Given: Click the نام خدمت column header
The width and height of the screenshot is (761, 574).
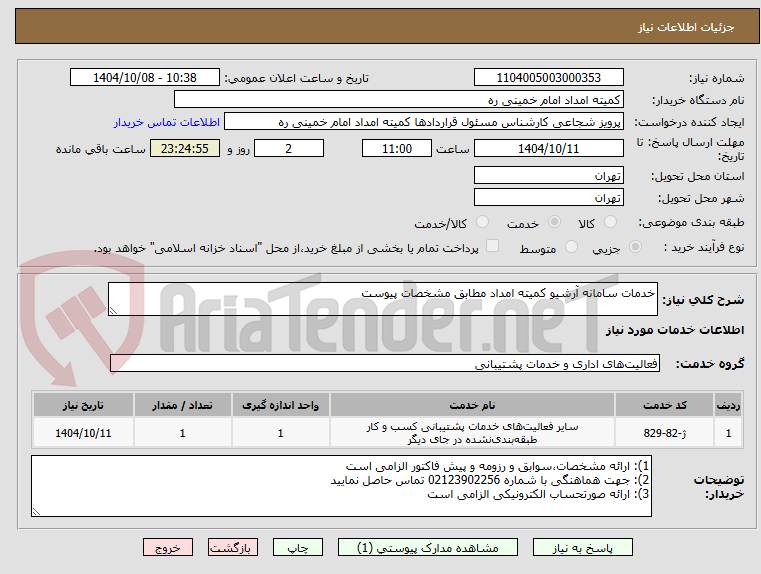Looking at the screenshot, I should (472, 405).
